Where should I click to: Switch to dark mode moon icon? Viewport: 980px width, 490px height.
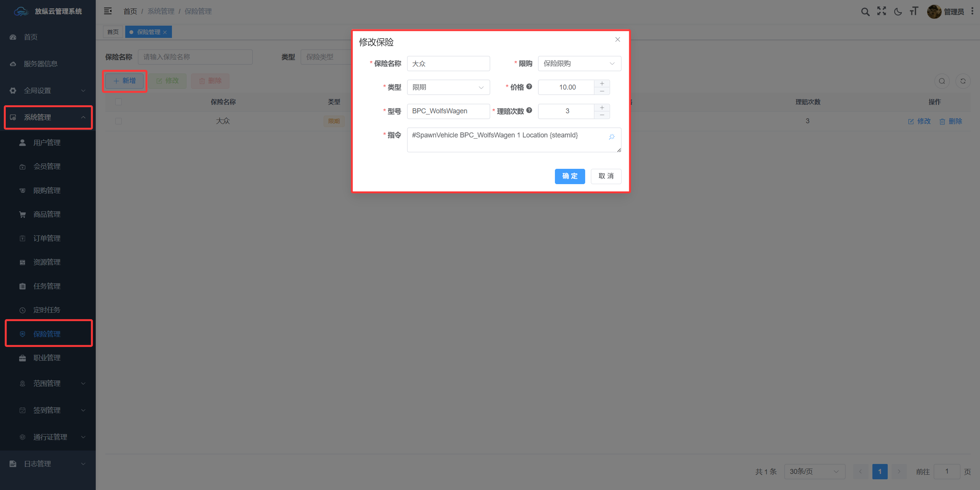(x=898, y=11)
